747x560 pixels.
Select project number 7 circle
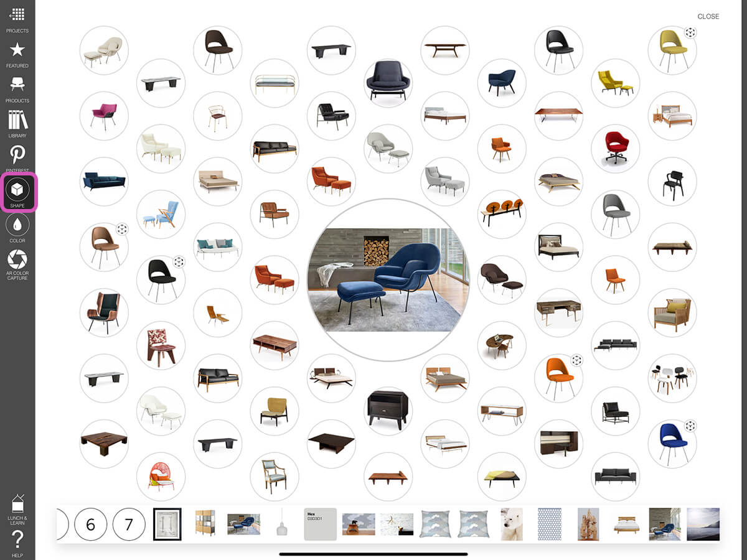[129, 525]
